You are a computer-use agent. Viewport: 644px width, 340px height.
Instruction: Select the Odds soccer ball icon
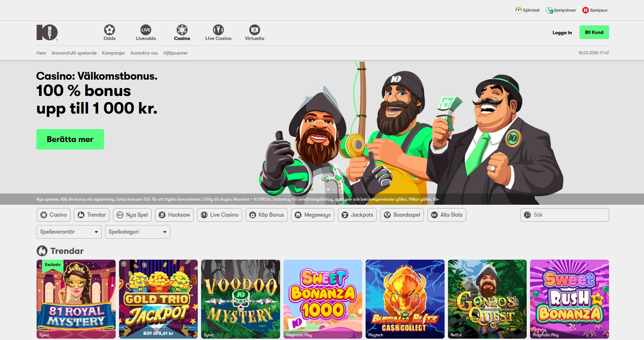[109, 30]
